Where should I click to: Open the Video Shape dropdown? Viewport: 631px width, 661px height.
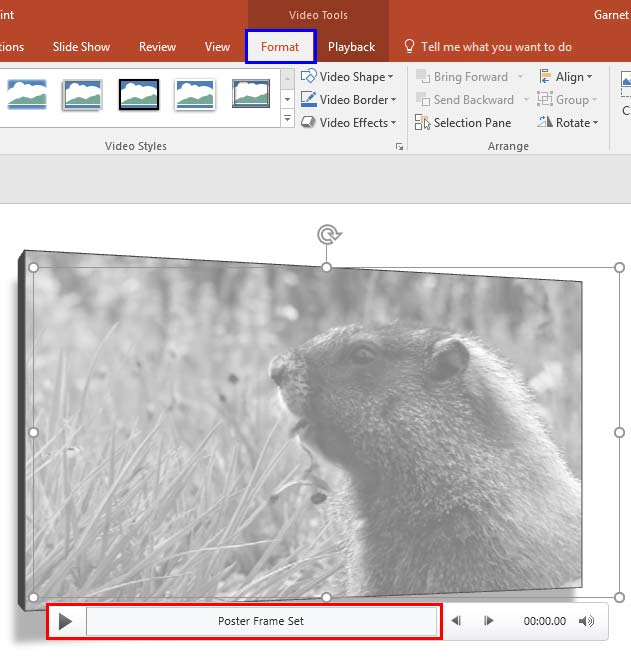coord(347,77)
